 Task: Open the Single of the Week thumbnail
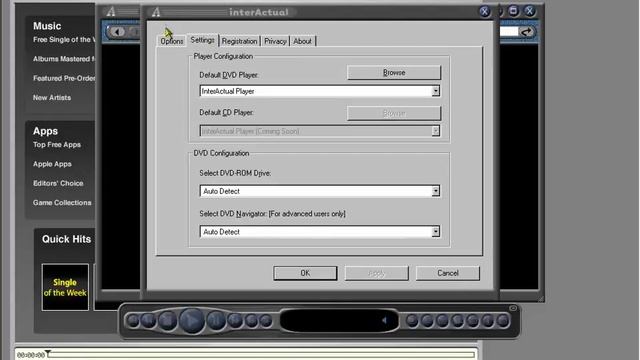pyautogui.click(x=65, y=287)
